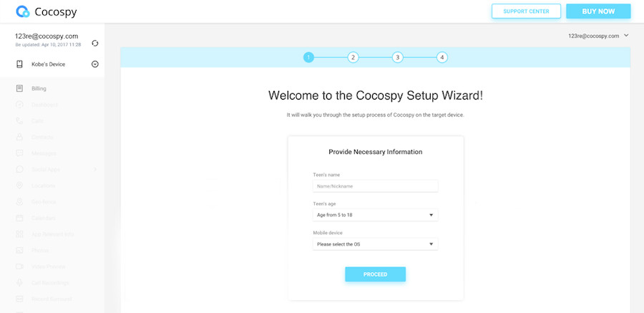Click the Proceed button
Viewport: 644px width, 313px height.
tap(376, 274)
